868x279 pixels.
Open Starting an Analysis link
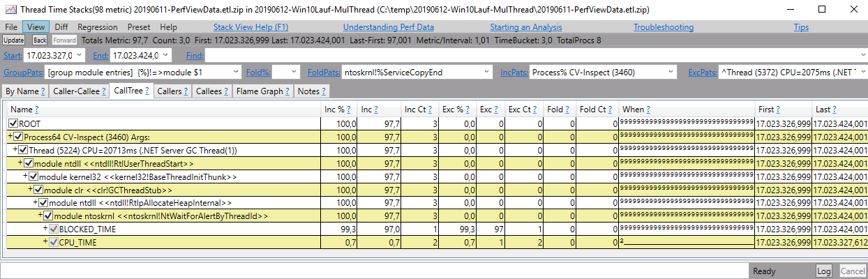point(525,27)
